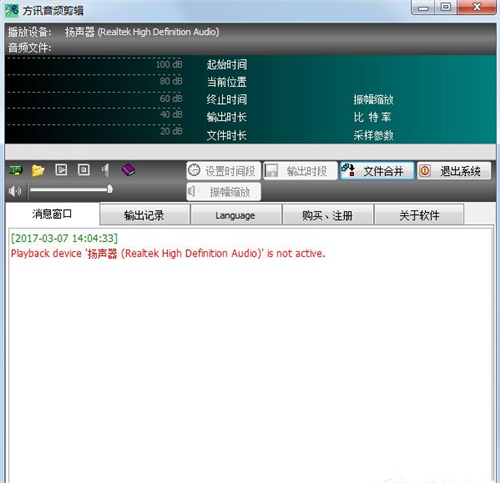The width and height of the screenshot is (500, 483).
Task: Click the 振幅缩放 button below toolbar
Action: [x=223, y=192]
